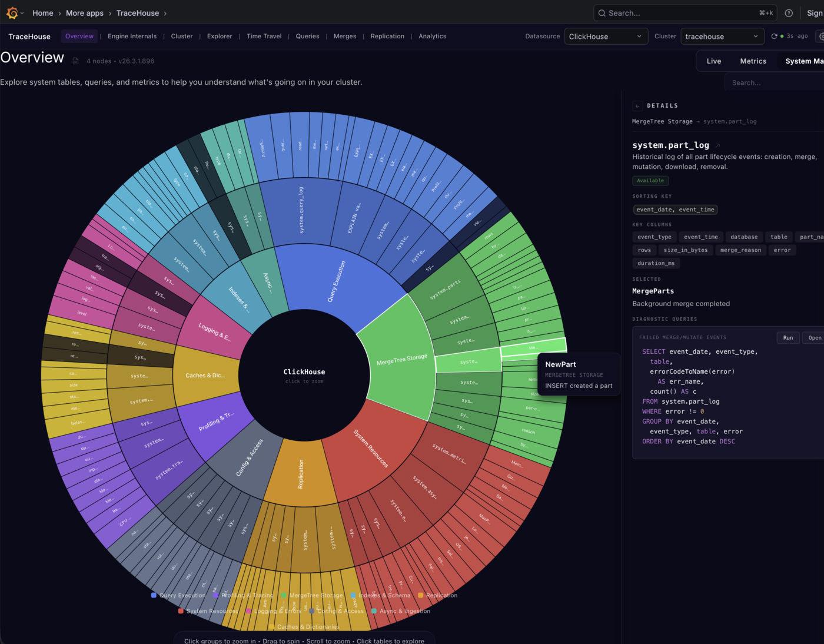Select the System Resources sunburst segment
The width and height of the screenshot is (824, 644).
pyautogui.click(x=371, y=449)
